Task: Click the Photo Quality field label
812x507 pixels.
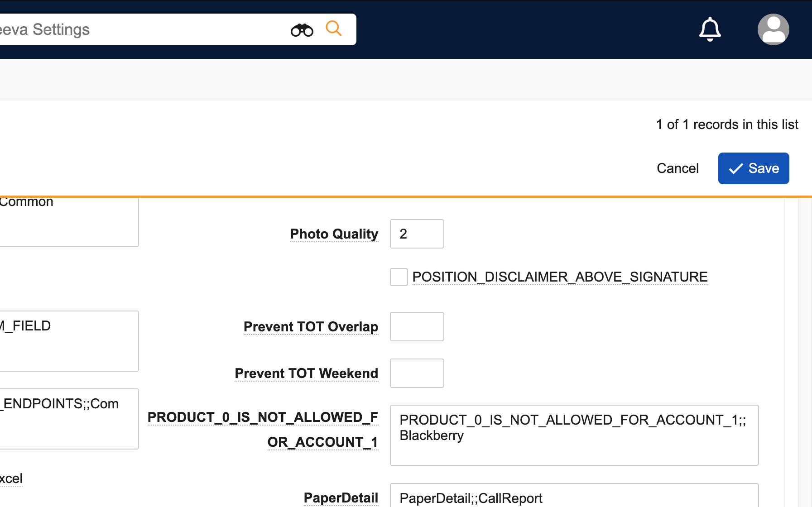Action: coord(334,234)
